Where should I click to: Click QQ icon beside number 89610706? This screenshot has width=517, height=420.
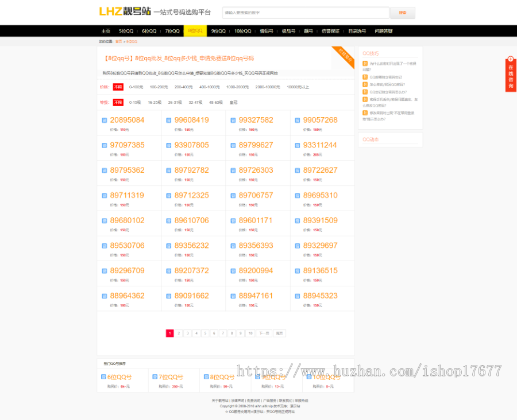point(168,221)
